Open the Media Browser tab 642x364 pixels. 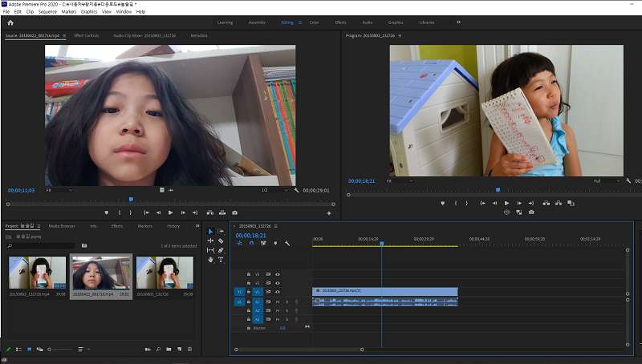[x=62, y=226]
